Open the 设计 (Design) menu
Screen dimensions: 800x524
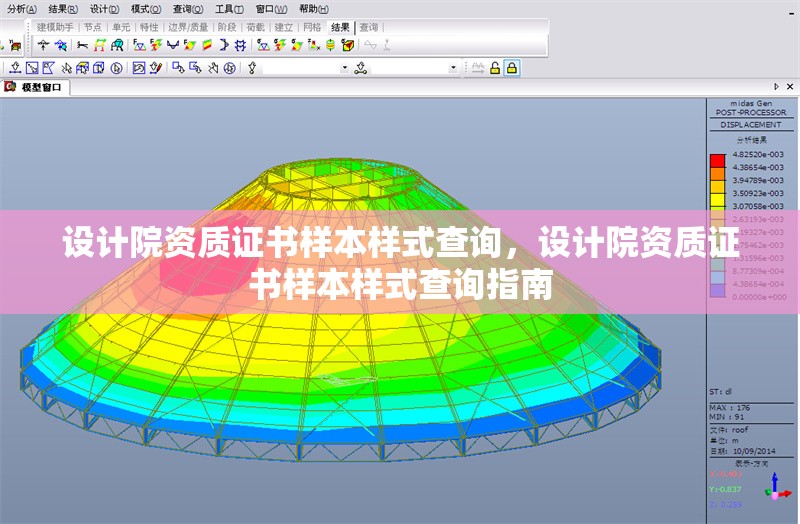point(105,8)
